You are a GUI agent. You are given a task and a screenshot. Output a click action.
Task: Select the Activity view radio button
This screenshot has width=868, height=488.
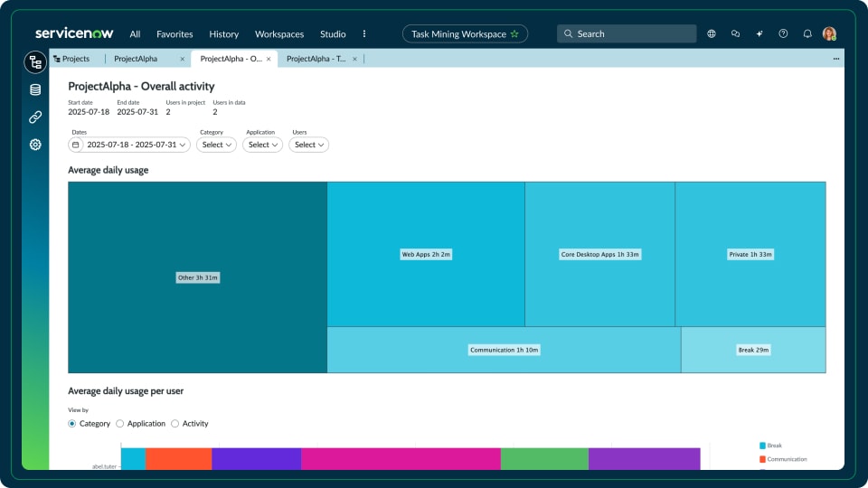175,423
